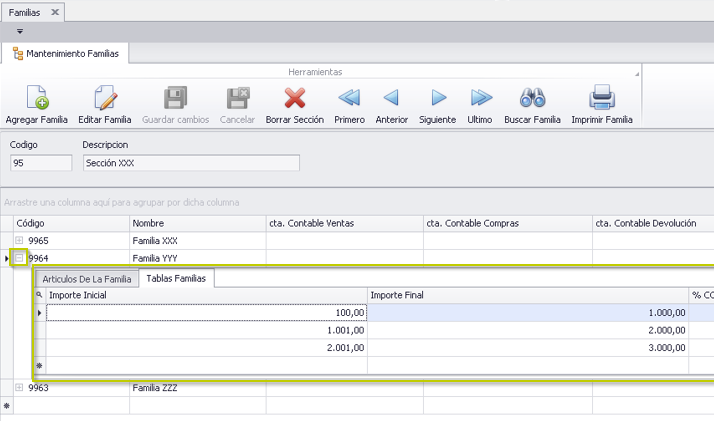Go to first record with Primero
714x421 pixels.
click(x=349, y=97)
